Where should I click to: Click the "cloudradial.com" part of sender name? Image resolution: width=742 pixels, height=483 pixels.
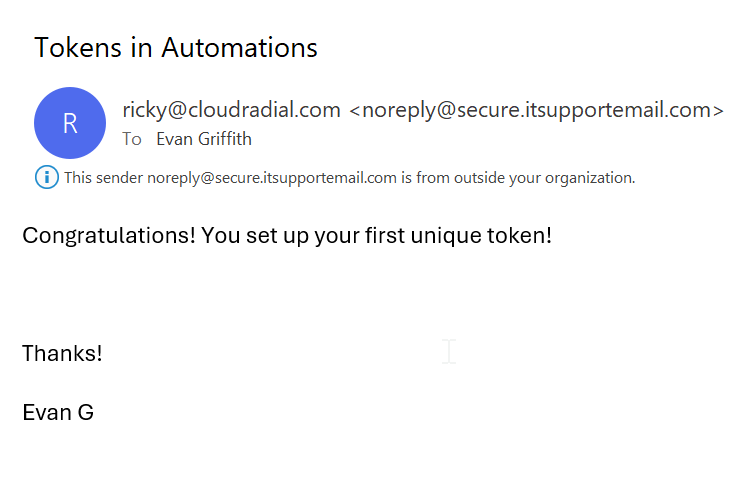[265, 110]
